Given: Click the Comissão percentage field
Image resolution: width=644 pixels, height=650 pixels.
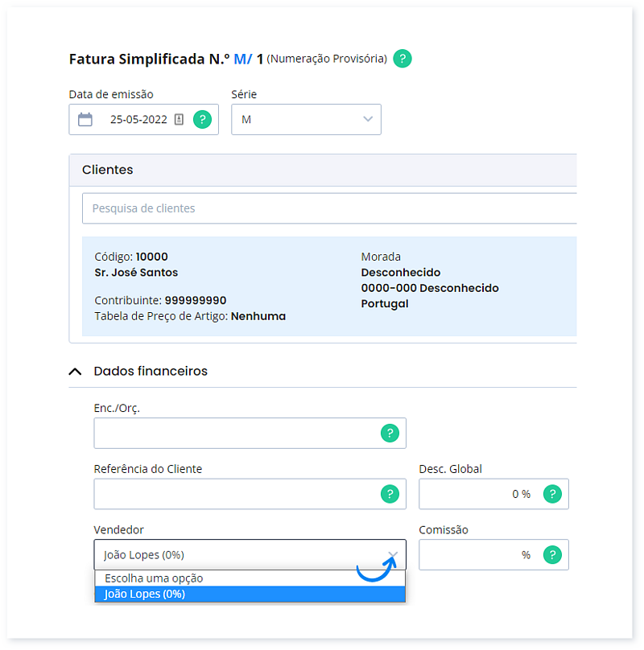Looking at the screenshot, I should tap(479, 554).
